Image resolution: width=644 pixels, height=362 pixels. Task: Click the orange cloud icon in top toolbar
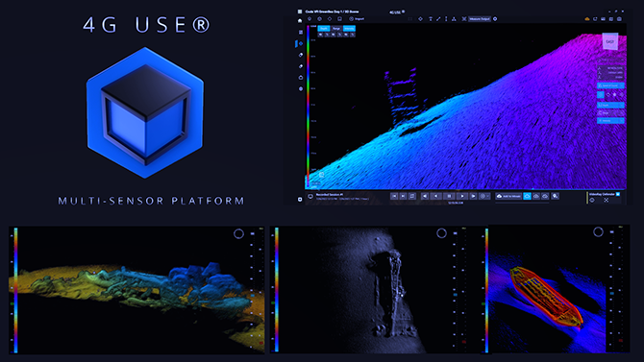[x=587, y=19]
